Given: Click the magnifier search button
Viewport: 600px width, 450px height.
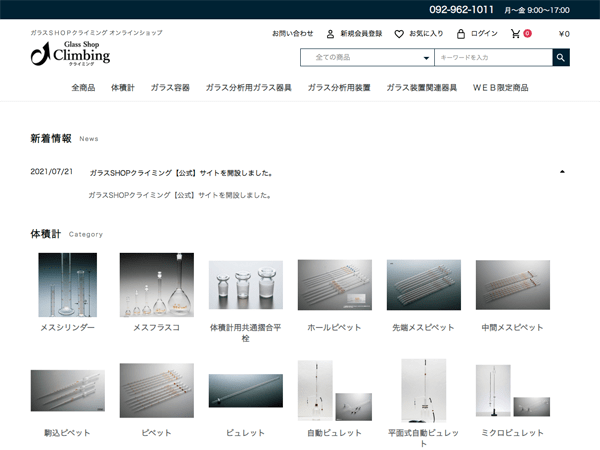Looking at the screenshot, I should tap(561, 58).
